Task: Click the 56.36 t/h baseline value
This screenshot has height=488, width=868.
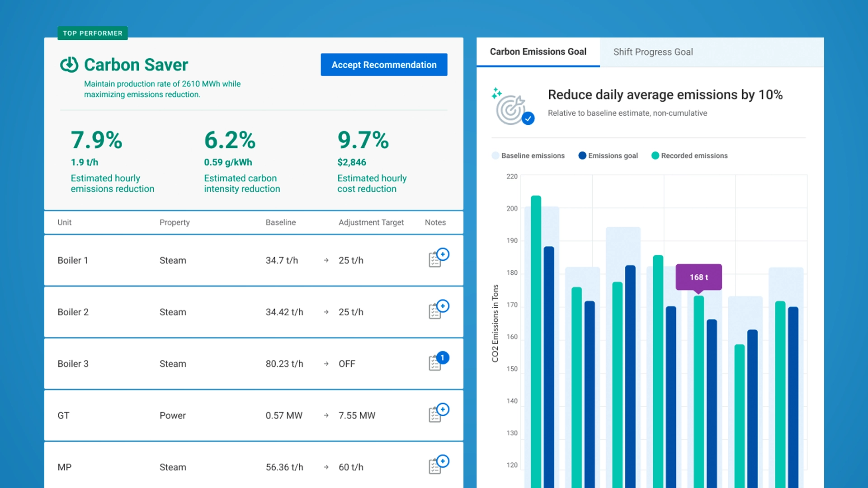Action: pos(284,467)
